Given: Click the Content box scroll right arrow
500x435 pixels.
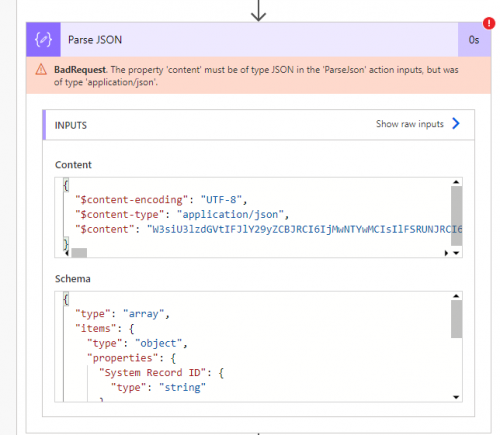Looking at the screenshot, I should (446, 253).
